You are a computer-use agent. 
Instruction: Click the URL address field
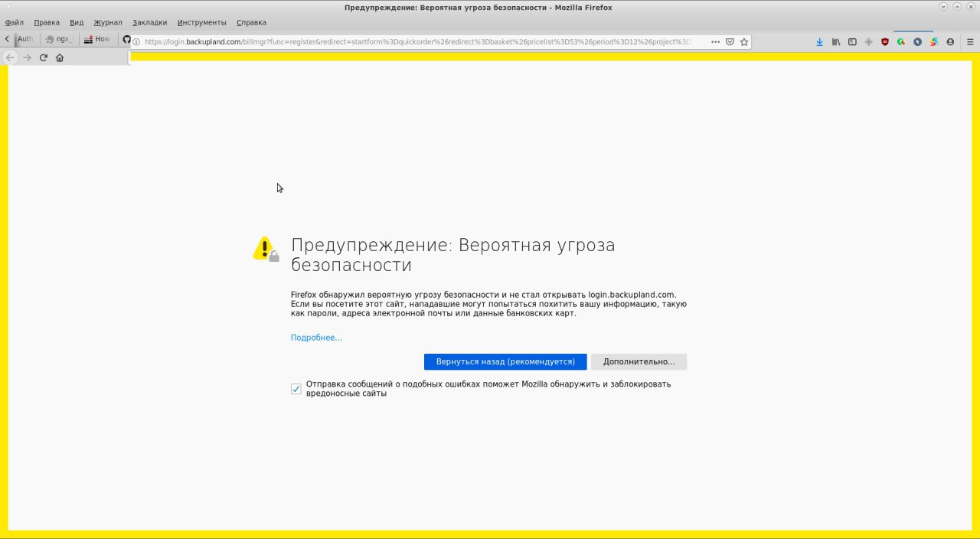pyautogui.click(x=417, y=42)
